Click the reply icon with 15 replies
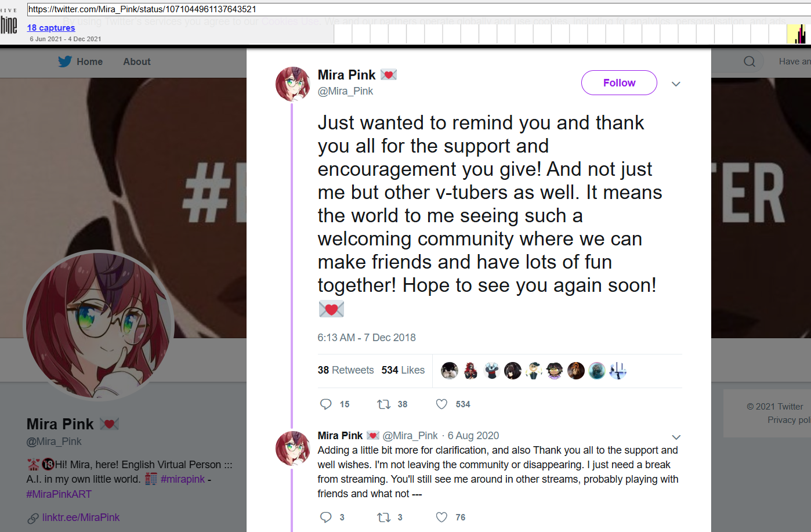Screen dimensions: 811x532 [x=326, y=404]
